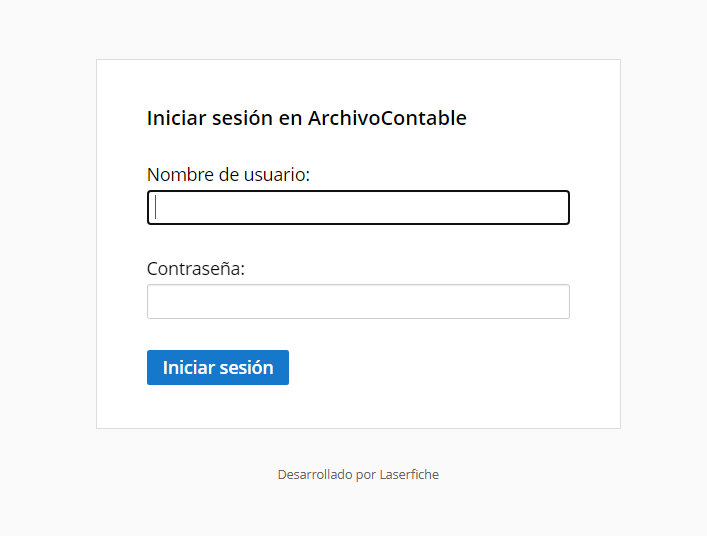Click the 'Contraseña:' label text
This screenshot has width=707, height=536.
pyautogui.click(x=196, y=269)
